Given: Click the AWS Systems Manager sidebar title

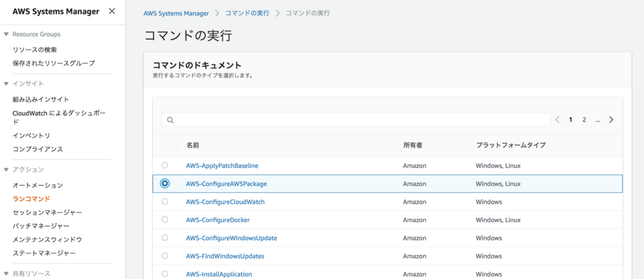Looking at the screenshot, I should pos(56,11).
